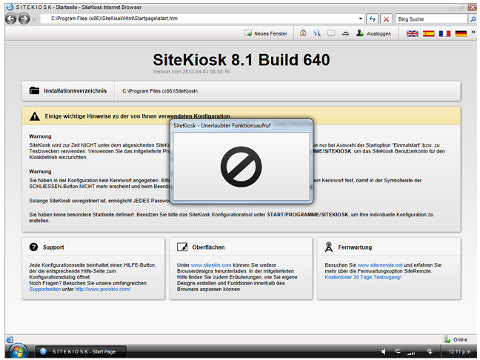The image size is (480, 360).
Task: Go to the Home page icon
Action: 303,33
